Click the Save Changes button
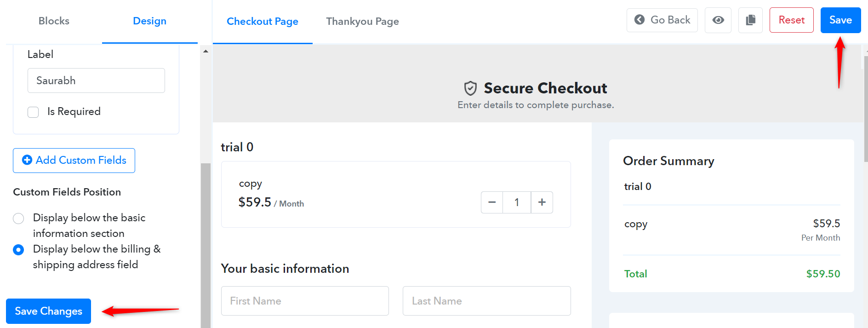 tap(48, 311)
